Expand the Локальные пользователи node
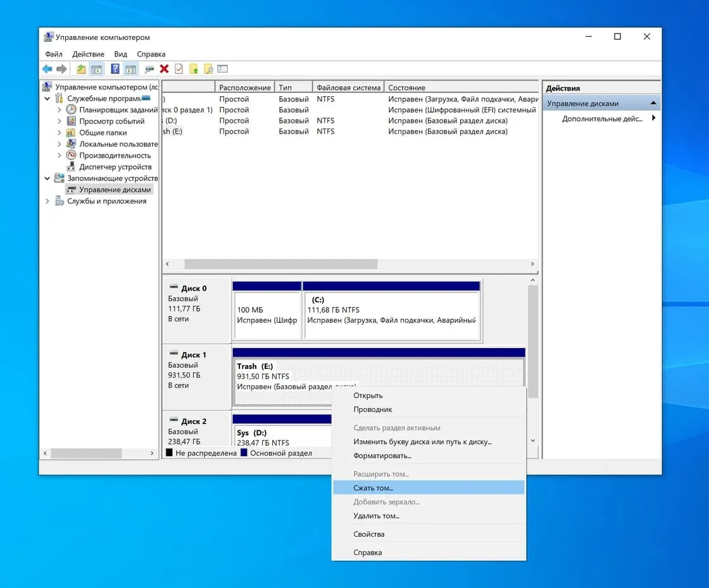 (60, 144)
